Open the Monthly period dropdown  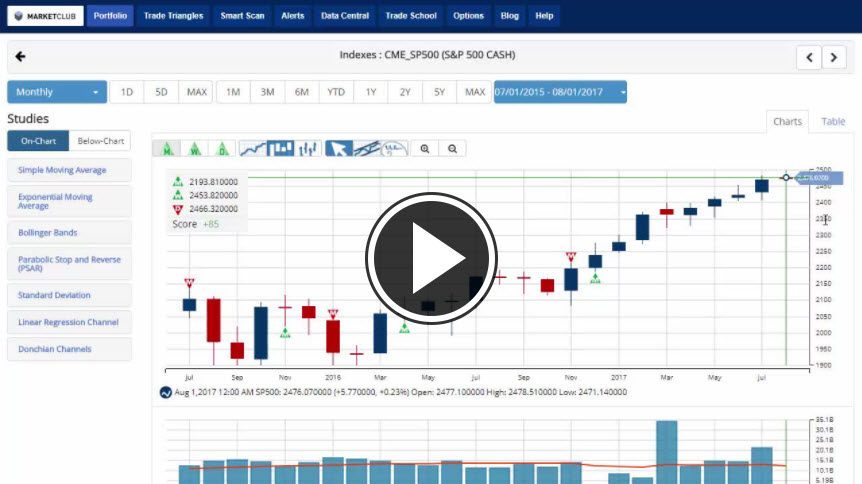tap(57, 92)
